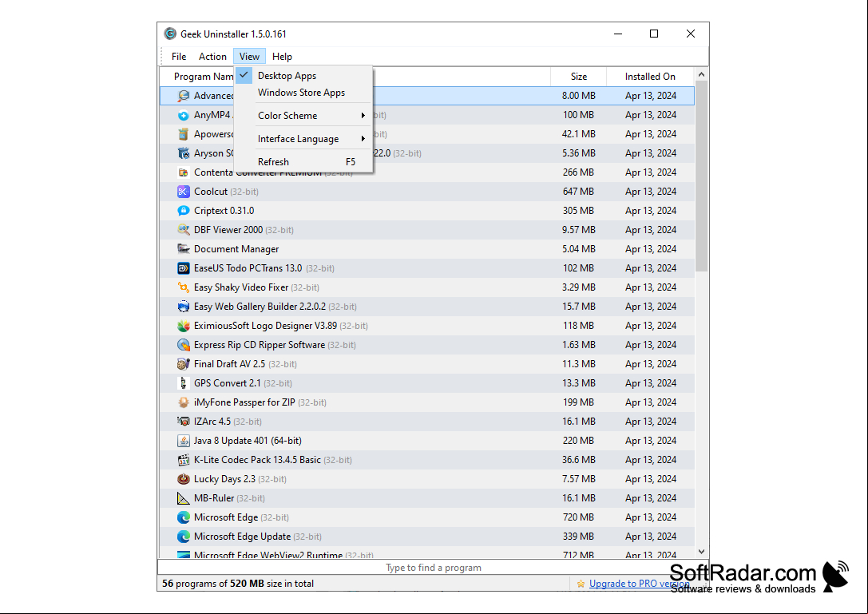Viewport: 868px width, 614px height.
Task: Click the Advanced program row icon
Action: point(183,96)
